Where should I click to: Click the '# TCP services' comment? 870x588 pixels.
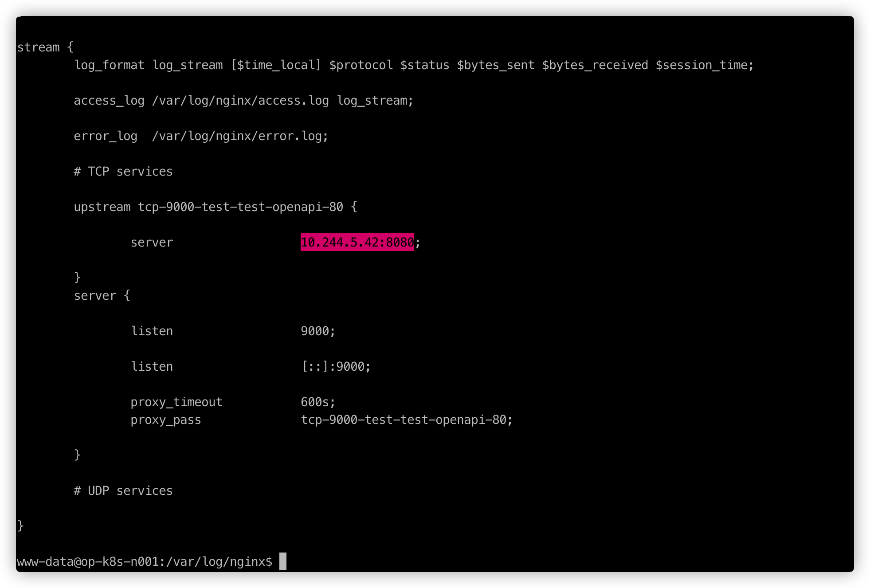click(123, 172)
